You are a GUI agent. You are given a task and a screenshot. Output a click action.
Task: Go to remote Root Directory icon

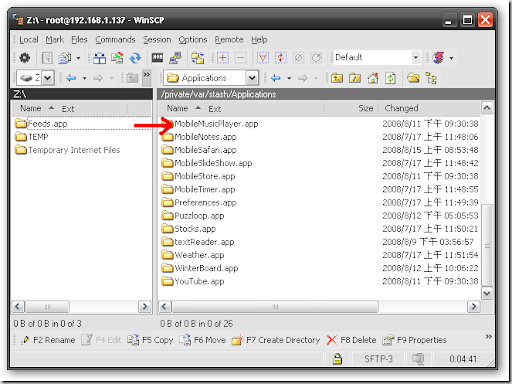[x=355, y=78]
